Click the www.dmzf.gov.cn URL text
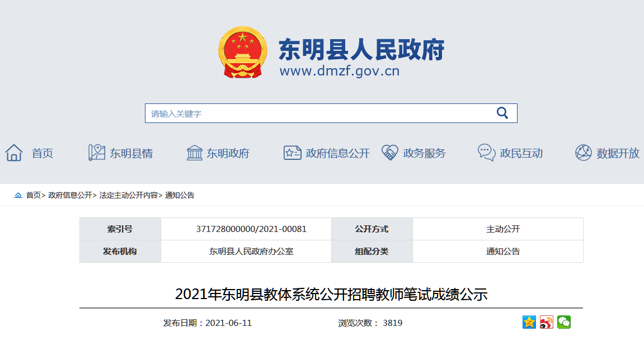 click(340, 71)
